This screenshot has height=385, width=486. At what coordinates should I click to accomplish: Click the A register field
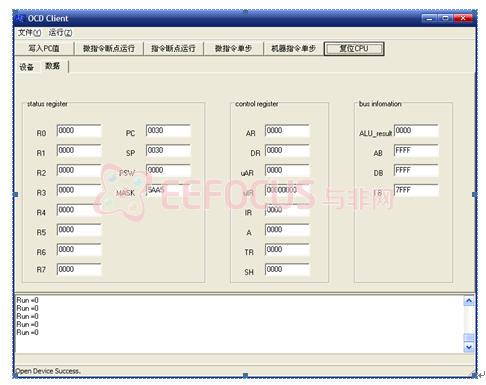(287, 230)
